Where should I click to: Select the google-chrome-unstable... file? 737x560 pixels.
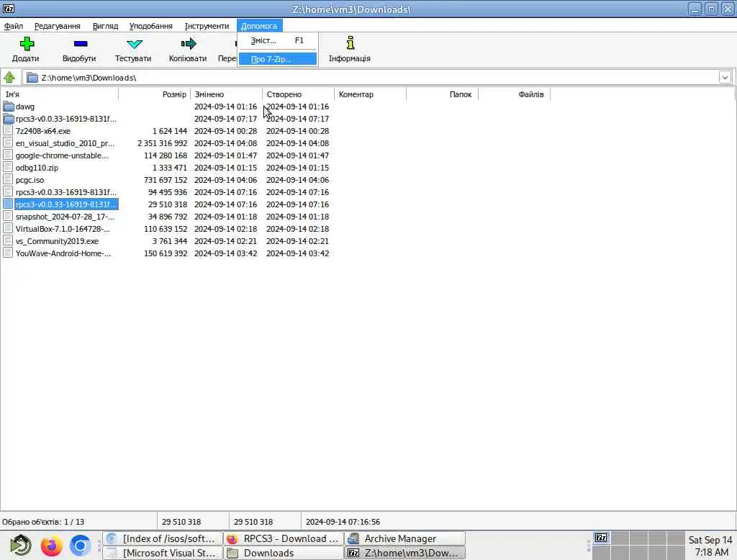pyautogui.click(x=62, y=155)
